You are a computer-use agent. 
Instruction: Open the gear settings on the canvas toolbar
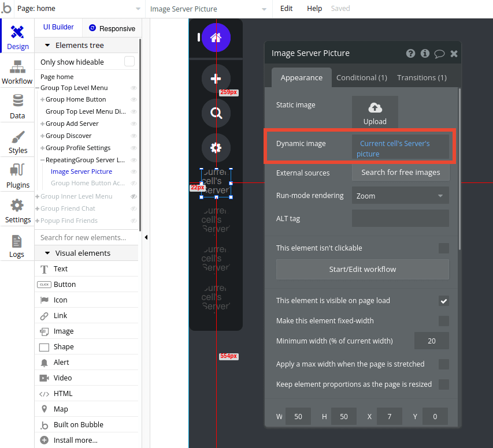pos(216,148)
